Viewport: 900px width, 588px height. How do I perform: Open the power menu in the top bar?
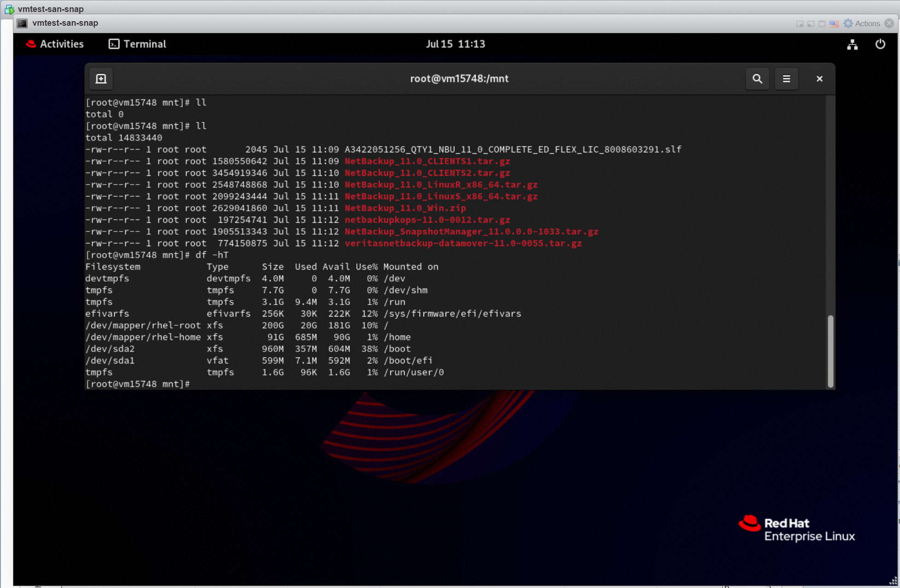pos(880,44)
